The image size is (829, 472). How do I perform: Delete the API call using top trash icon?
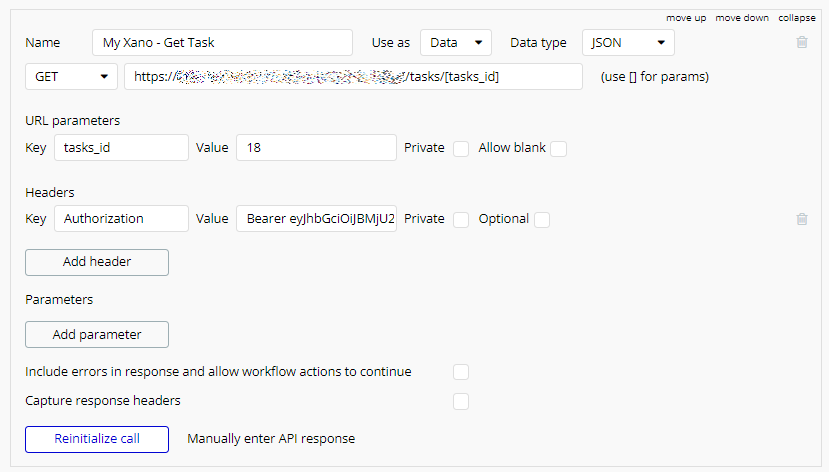[x=801, y=43]
